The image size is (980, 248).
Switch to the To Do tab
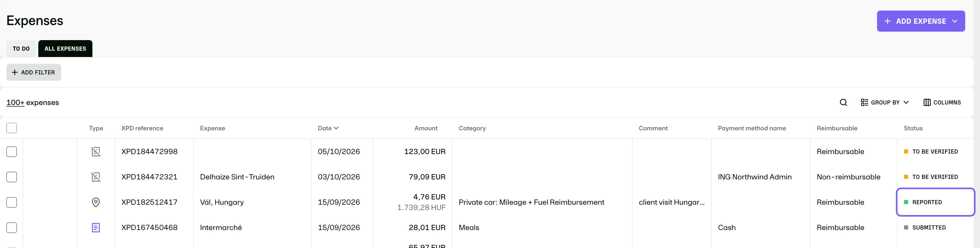[x=21, y=49]
